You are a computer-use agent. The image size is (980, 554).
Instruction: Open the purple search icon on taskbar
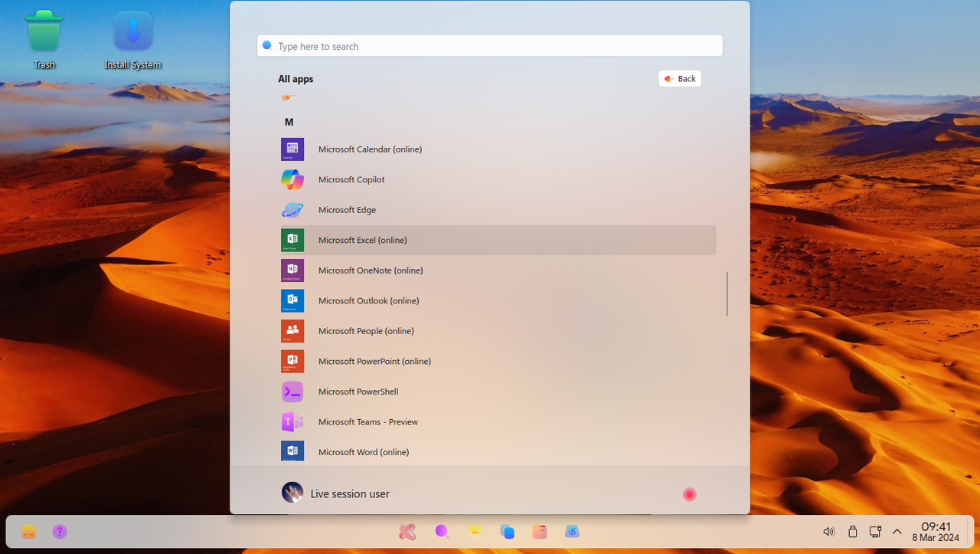pyautogui.click(x=442, y=532)
